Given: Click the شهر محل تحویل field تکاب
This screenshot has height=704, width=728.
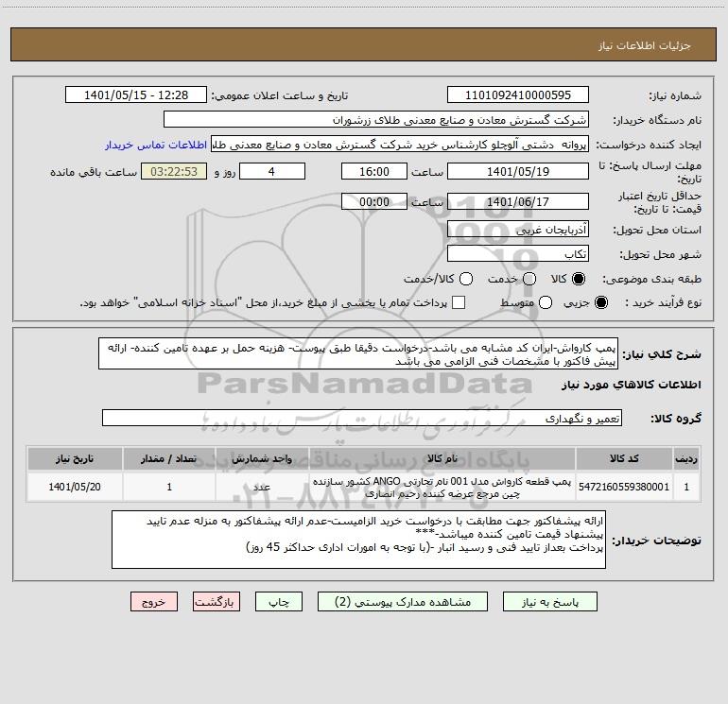Looking at the screenshot, I should [x=518, y=254].
